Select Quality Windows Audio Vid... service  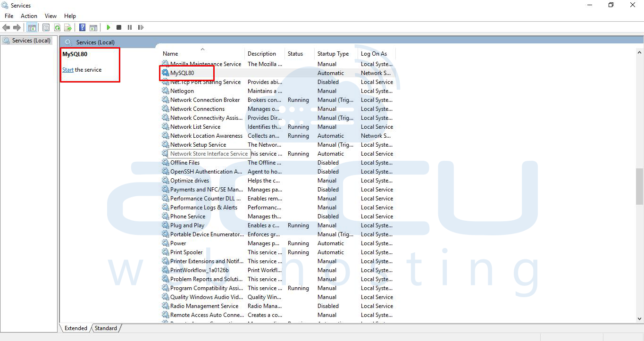point(278,297)
